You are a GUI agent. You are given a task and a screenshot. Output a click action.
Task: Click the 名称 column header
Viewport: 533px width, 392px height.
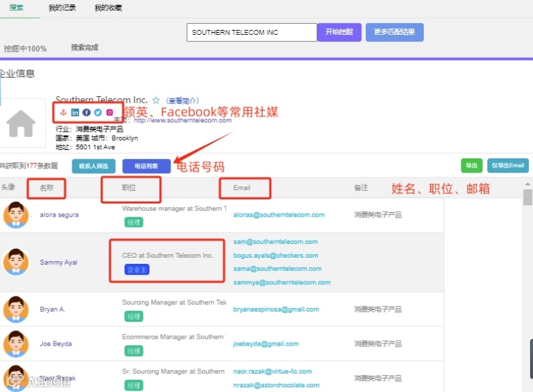tap(46, 187)
